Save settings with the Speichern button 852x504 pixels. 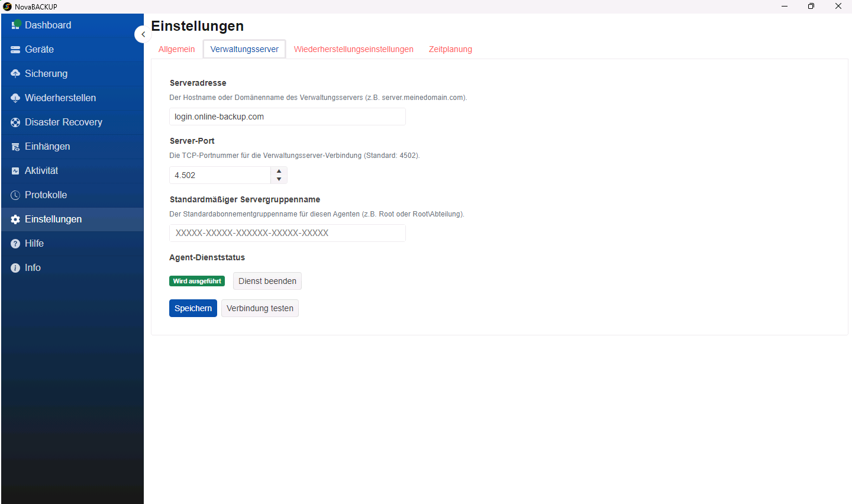[x=193, y=308]
